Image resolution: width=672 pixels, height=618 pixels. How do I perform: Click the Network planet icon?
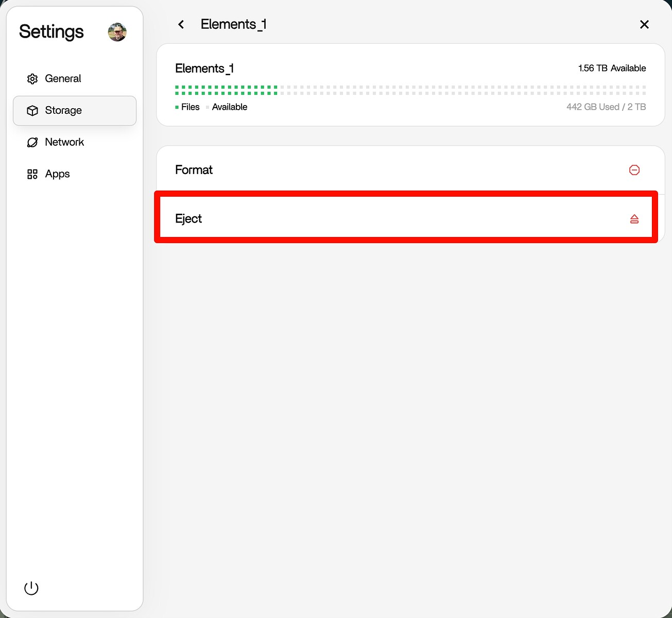click(32, 143)
